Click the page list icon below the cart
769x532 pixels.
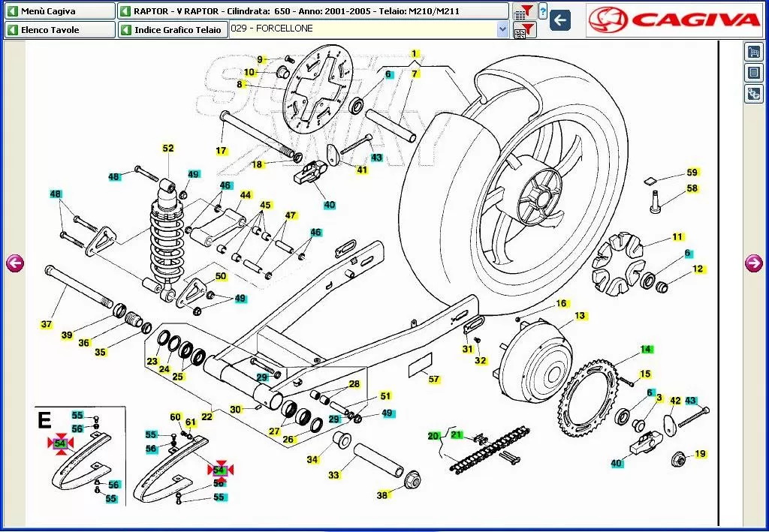753,73
